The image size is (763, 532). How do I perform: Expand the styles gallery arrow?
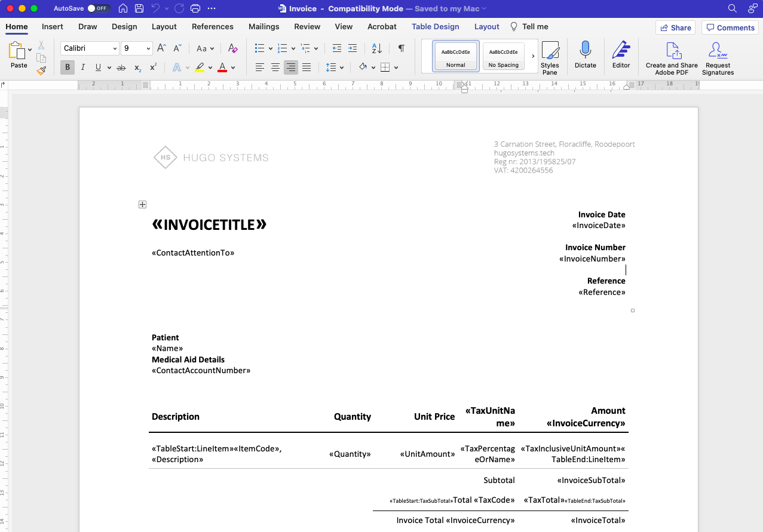(x=533, y=56)
